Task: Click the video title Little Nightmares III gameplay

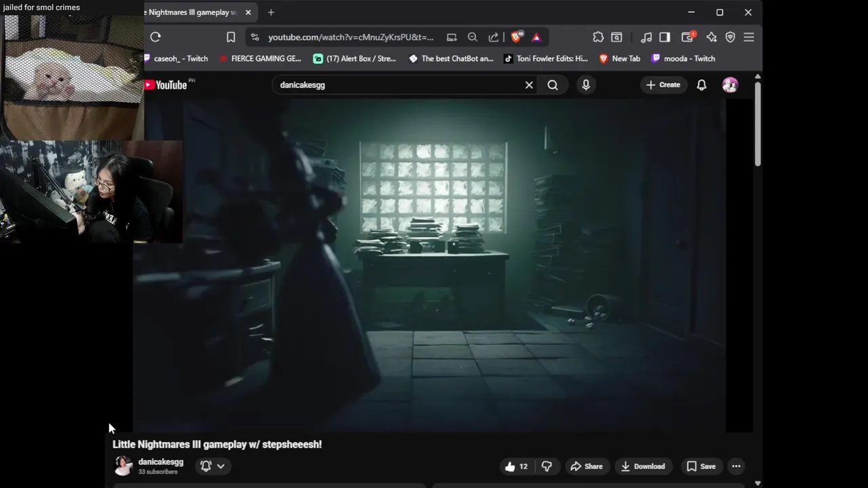Action: point(217,445)
